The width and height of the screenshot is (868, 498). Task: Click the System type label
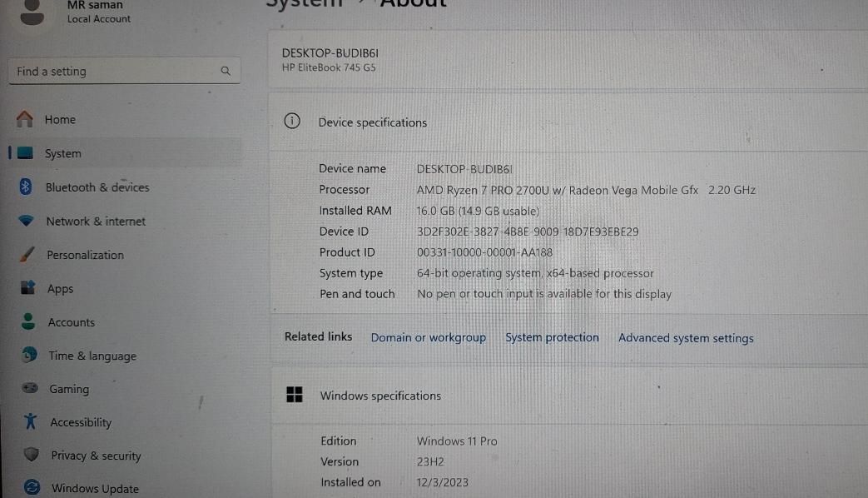[x=351, y=273]
